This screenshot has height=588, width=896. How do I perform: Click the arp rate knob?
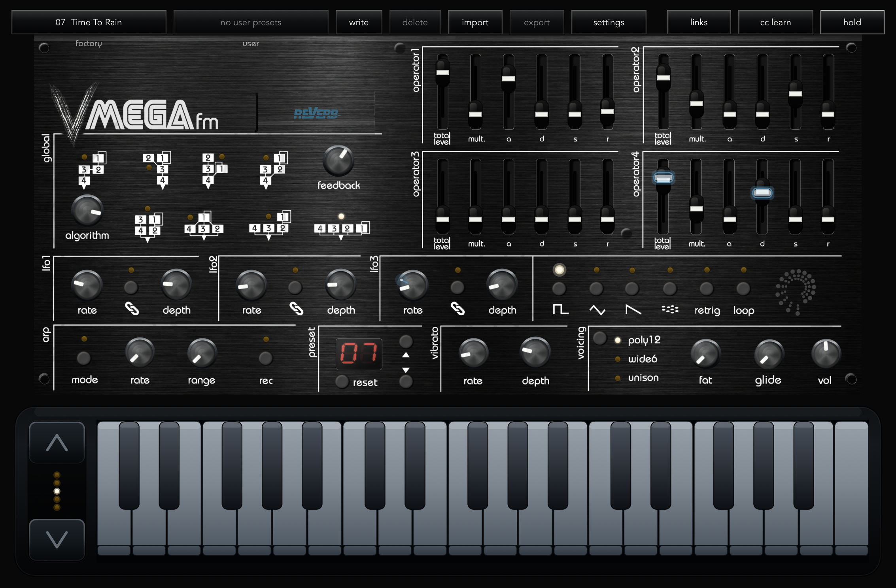coord(140,353)
